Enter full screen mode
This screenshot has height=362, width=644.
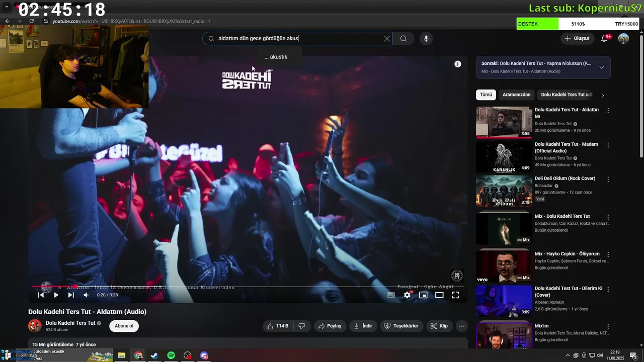pyautogui.click(x=455, y=295)
